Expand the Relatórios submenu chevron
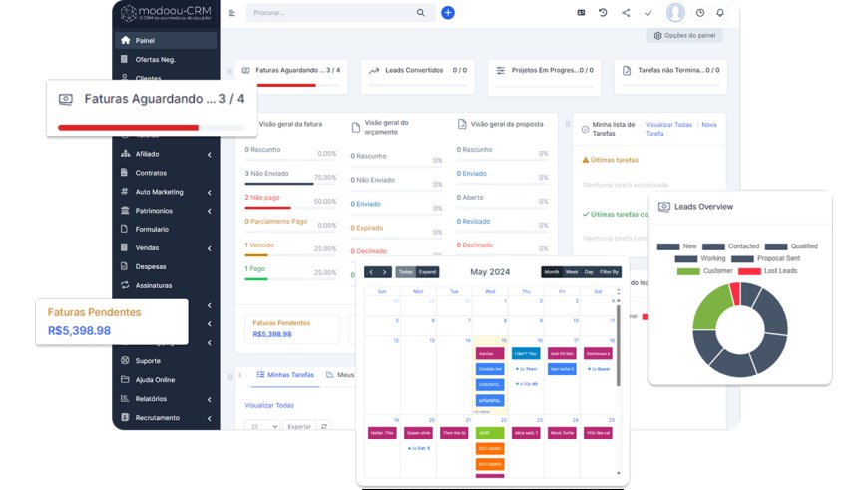 tap(210, 399)
